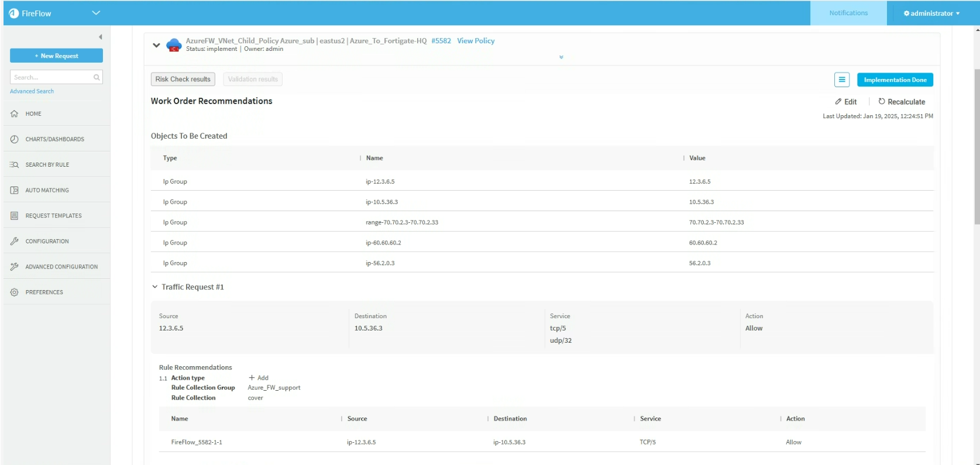Switch to Risk Check results tab
This screenshot has width=980, height=465.
183,80
